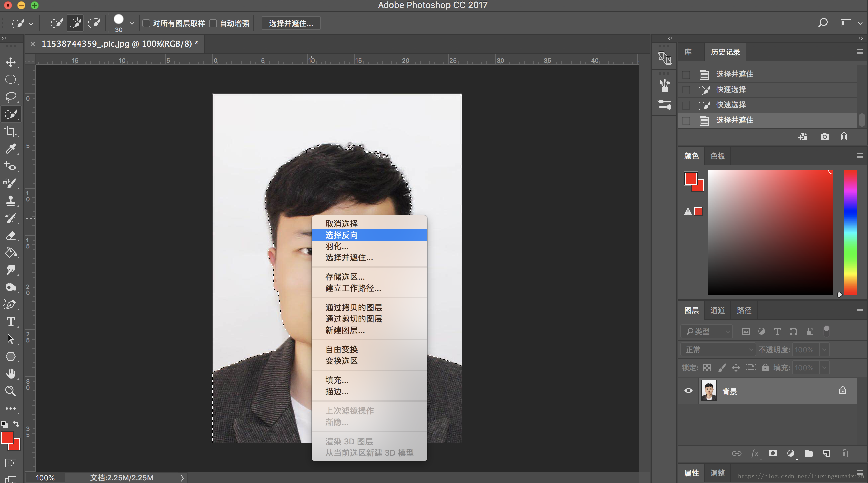Open the blend mode dropdown (正常)

(x=718, y=350)
